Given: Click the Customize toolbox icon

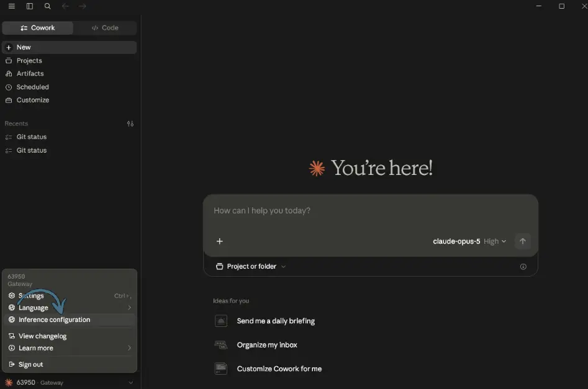Looking at the screenshot, I should [9, 101].
